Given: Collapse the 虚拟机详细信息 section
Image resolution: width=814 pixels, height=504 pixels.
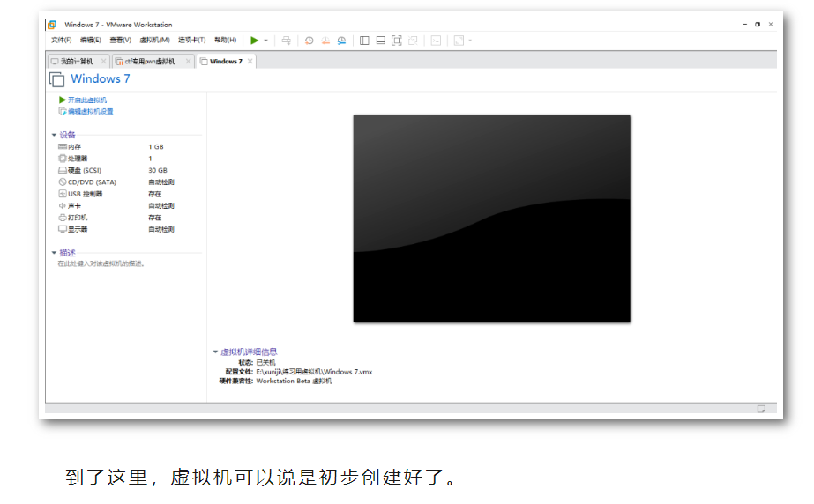Looking at the screenshot, I should pyautogui.click(x=215, y=352).
